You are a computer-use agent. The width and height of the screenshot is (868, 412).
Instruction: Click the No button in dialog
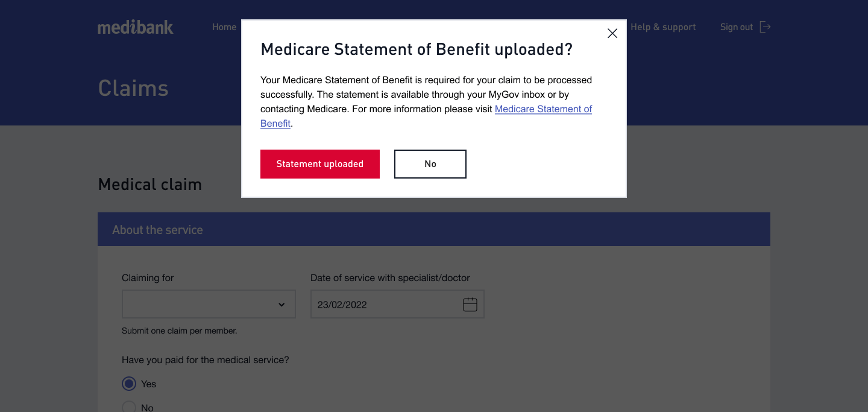pos(430,164)
